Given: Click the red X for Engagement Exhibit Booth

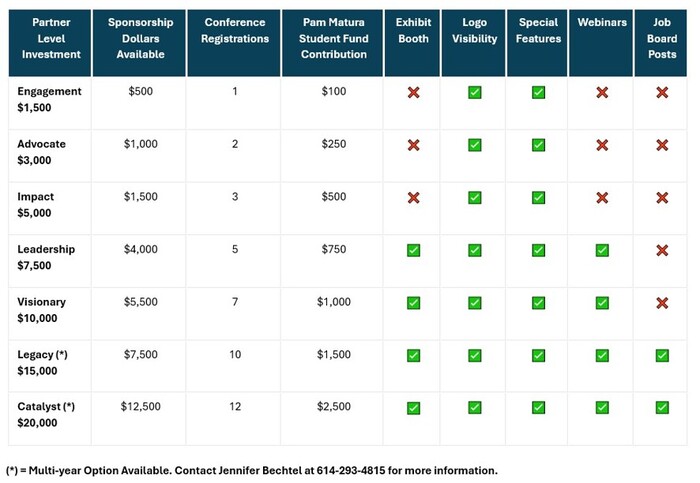Looking at the screenshot, I should 413,92.
